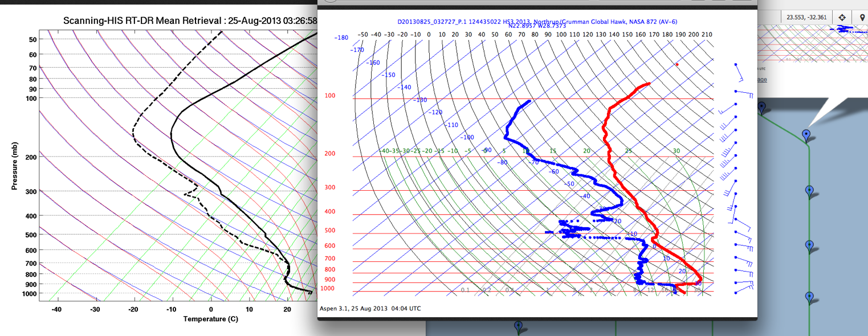Click second-lowest blue marker on right flight track
This screenshot has width=868, height=336.
click(808, 245)
